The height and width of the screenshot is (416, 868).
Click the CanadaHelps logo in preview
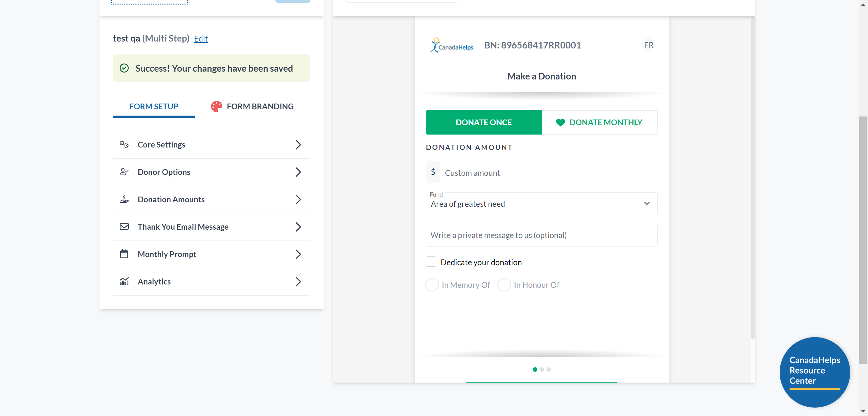point(451,45)
